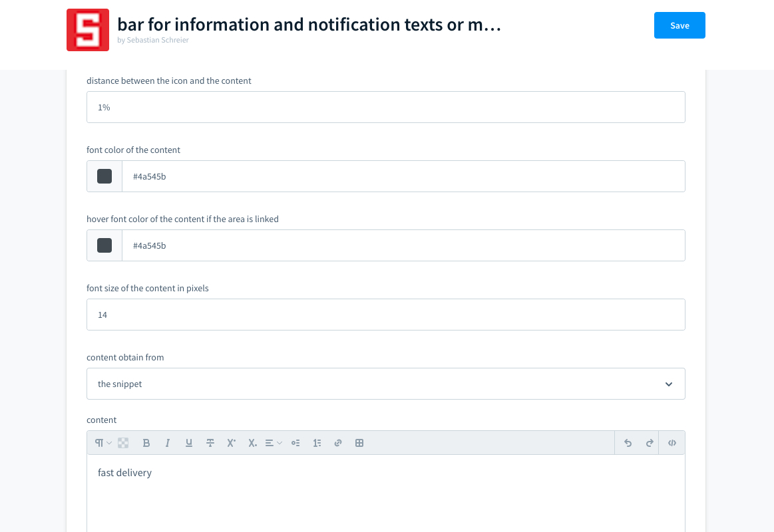Click the Save button
Screen dimensions: 774x532
679,25
